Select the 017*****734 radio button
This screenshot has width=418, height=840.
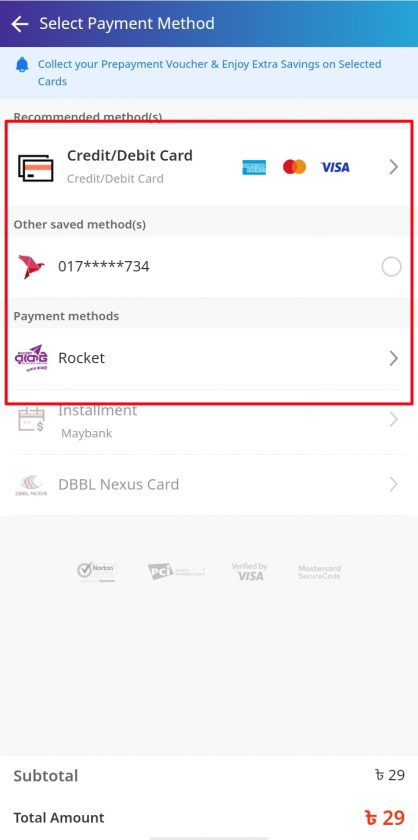click(x=391, y=267)
